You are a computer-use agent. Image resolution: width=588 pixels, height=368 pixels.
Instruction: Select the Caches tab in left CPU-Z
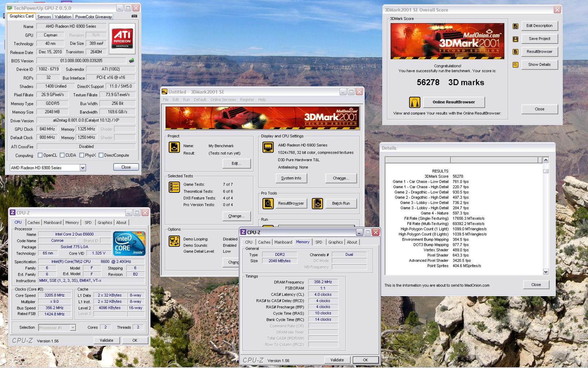tap(33, 223)
